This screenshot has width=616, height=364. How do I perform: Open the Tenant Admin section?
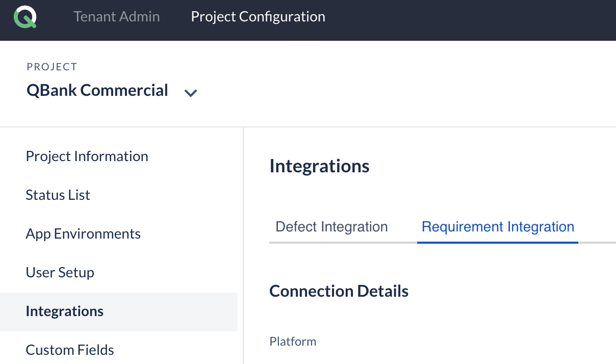click(116, 16)
